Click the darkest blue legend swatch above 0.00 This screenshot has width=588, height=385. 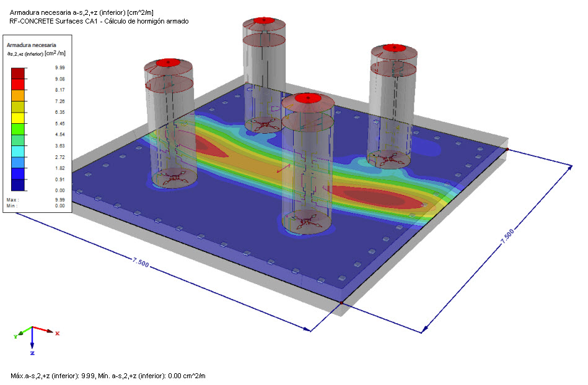point(17,185)
